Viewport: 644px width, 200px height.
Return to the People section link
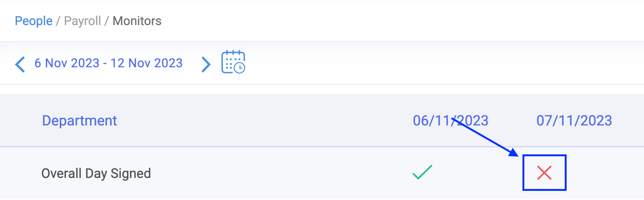click(34, 21)
